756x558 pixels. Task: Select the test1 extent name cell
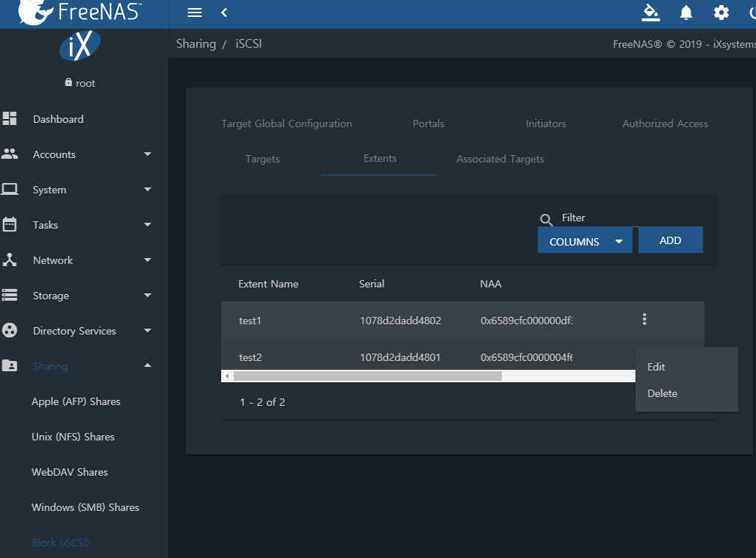[x=250, y=321]
